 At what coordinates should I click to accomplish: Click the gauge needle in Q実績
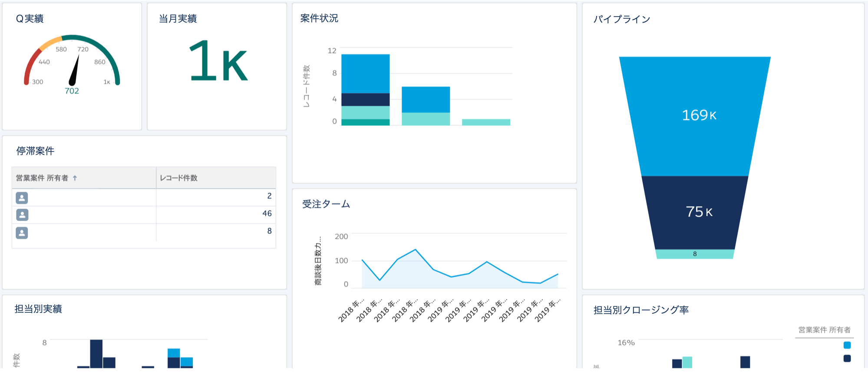click(x=75, y=70)
